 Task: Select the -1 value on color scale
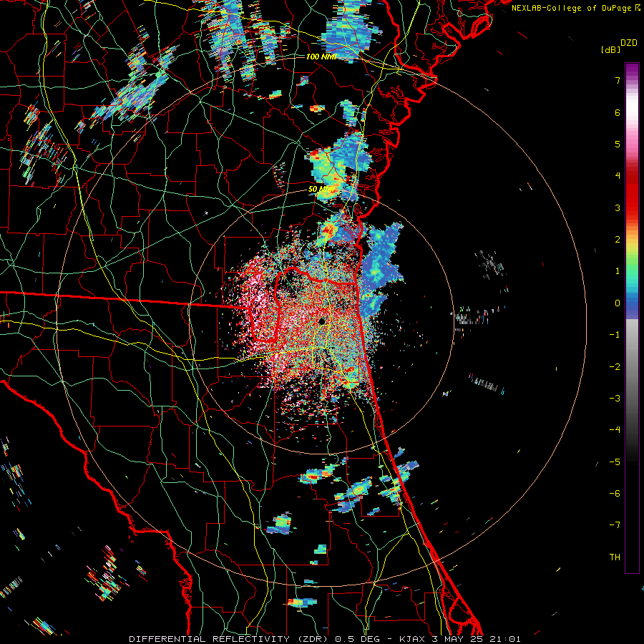(x=615, y=335)
